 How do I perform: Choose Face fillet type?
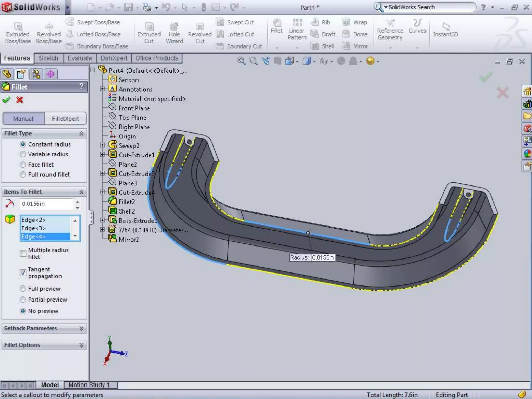pyautogui.click(x=23, y=164)
